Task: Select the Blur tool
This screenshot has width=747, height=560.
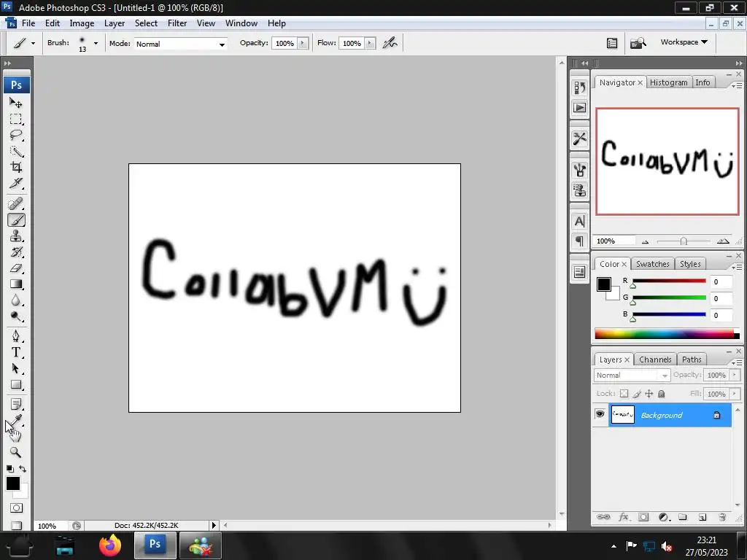Action: tap(16, 300)
